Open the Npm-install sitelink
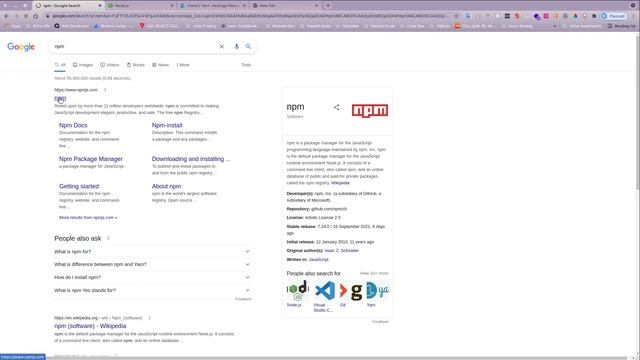 167,125
